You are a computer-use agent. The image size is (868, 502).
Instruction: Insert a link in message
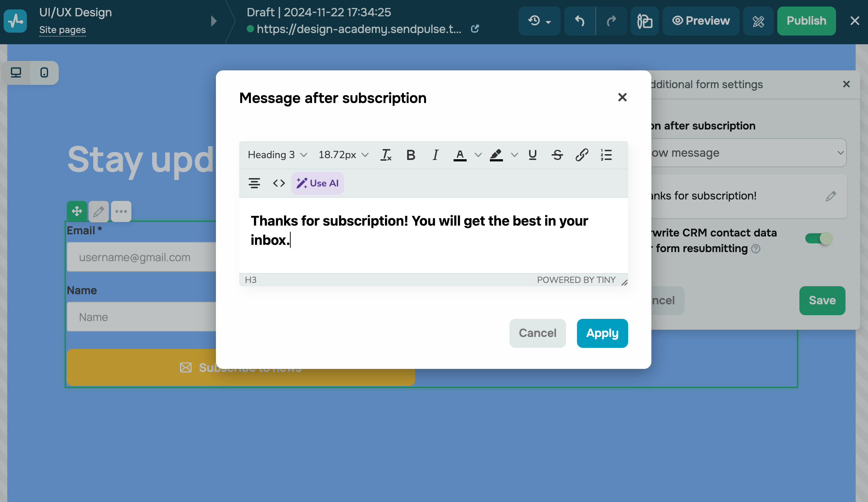(582, 155)
